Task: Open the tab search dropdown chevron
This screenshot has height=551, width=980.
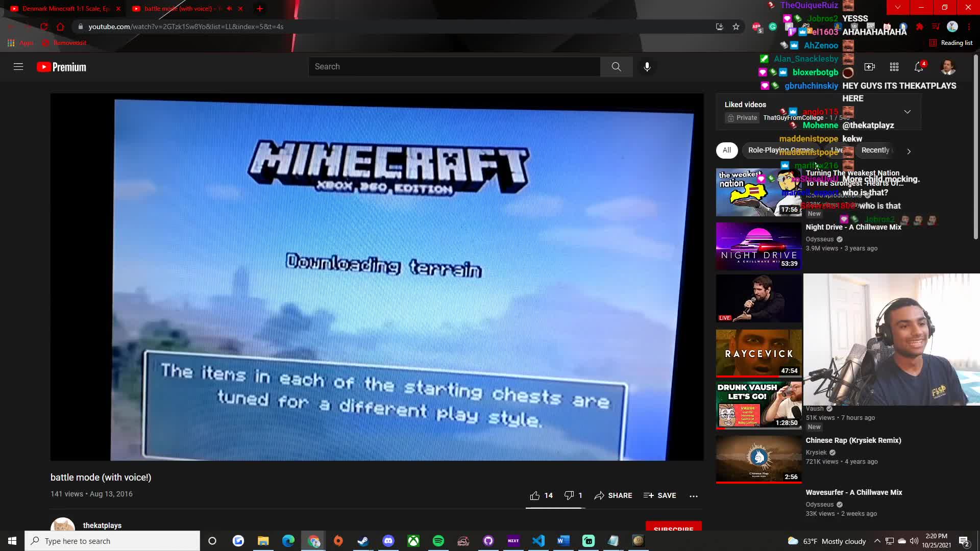Action: [x=898, y=7]
